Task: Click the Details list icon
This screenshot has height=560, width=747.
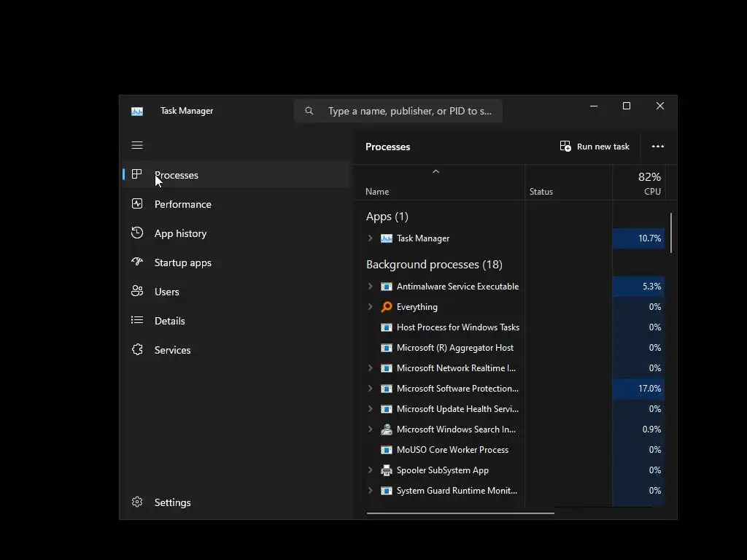Action: click(x=137, y=320)
